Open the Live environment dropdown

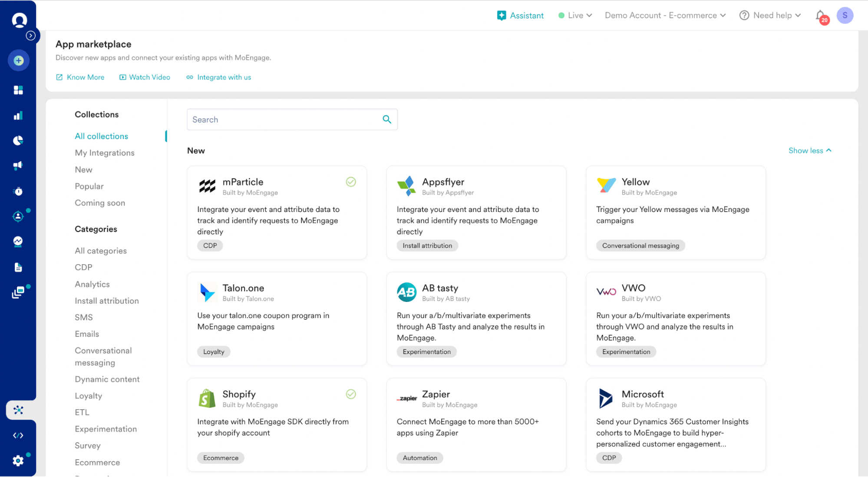(x=575, y=16)
